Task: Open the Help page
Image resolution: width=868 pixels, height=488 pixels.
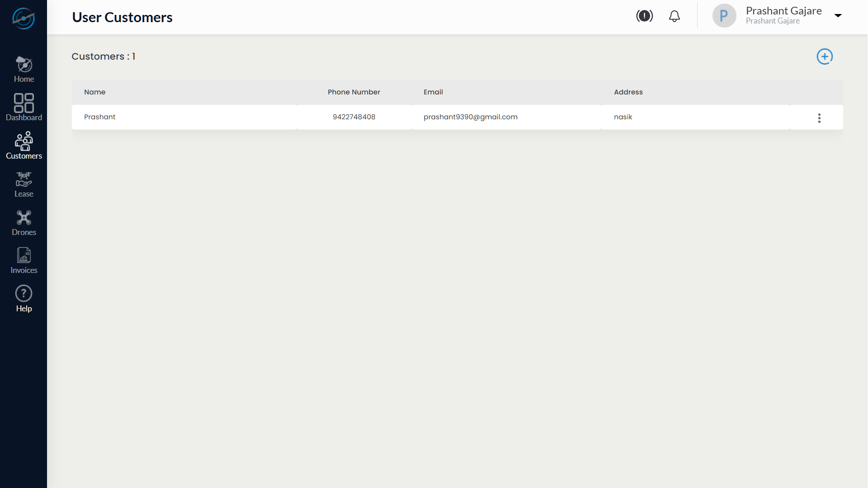Action: [24, 299]
